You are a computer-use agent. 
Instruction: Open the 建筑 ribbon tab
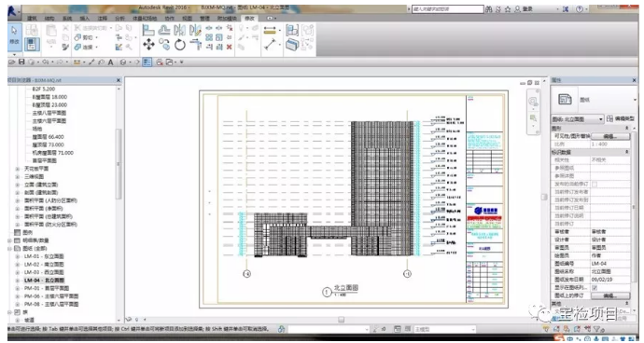coord(32,18)
